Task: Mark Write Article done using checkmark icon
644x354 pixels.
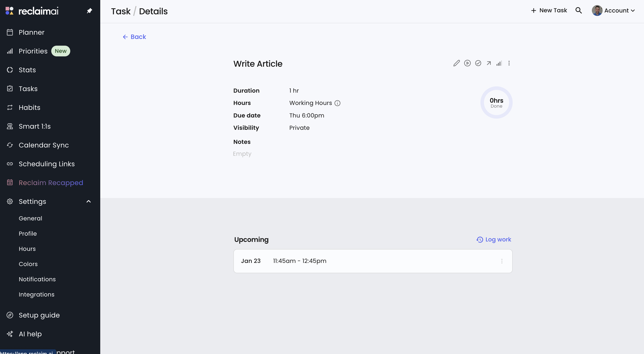Action: pyautogui.click(x=478, y=63)
